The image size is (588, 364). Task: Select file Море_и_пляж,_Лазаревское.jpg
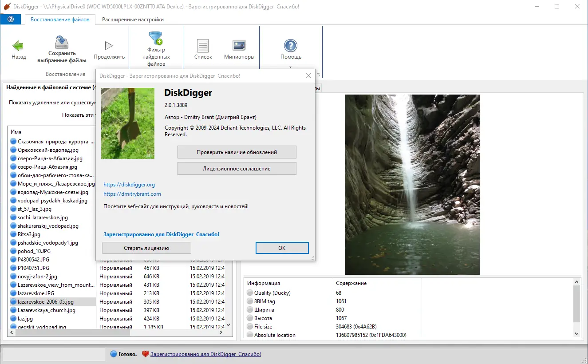(56, 184)
